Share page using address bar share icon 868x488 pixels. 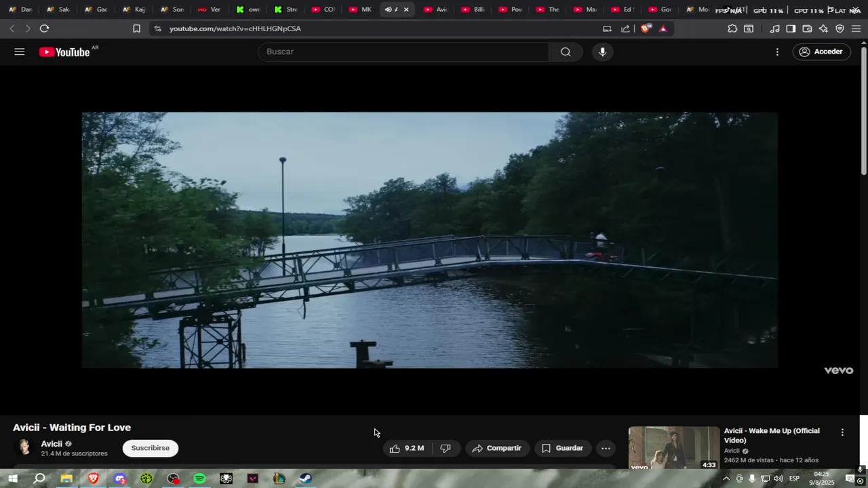[625, 28]
